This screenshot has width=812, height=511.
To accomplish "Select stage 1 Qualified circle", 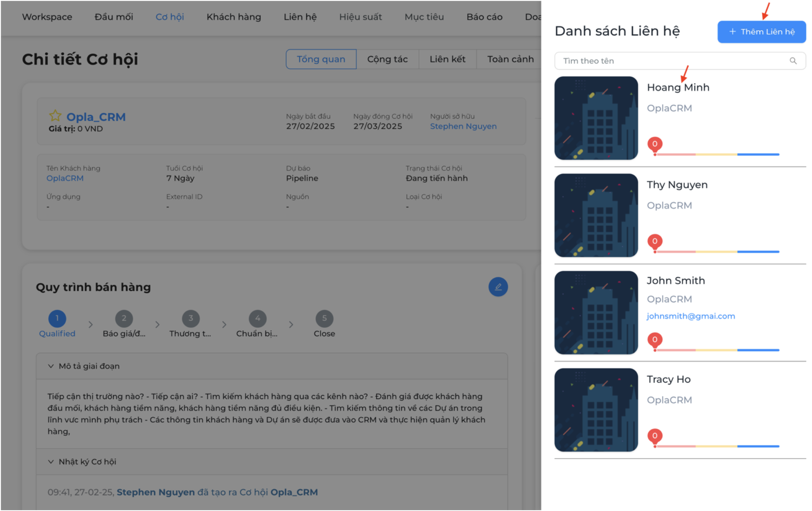I will pyautogui.click(x=57, y=318).
